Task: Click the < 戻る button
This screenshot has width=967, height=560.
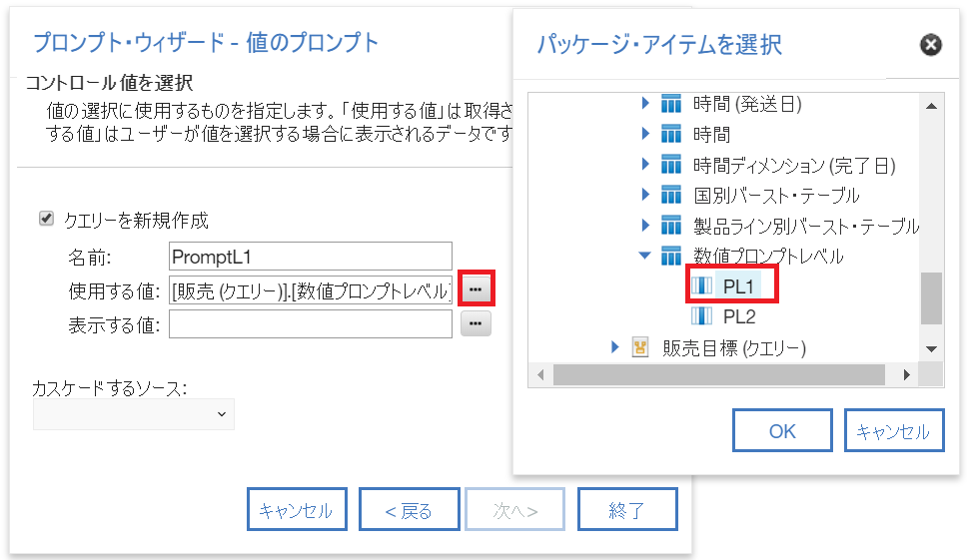Action: coord(409,509)
